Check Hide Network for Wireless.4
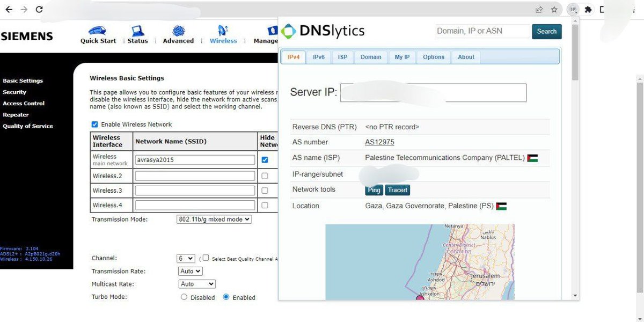 (x=265, y=205)
